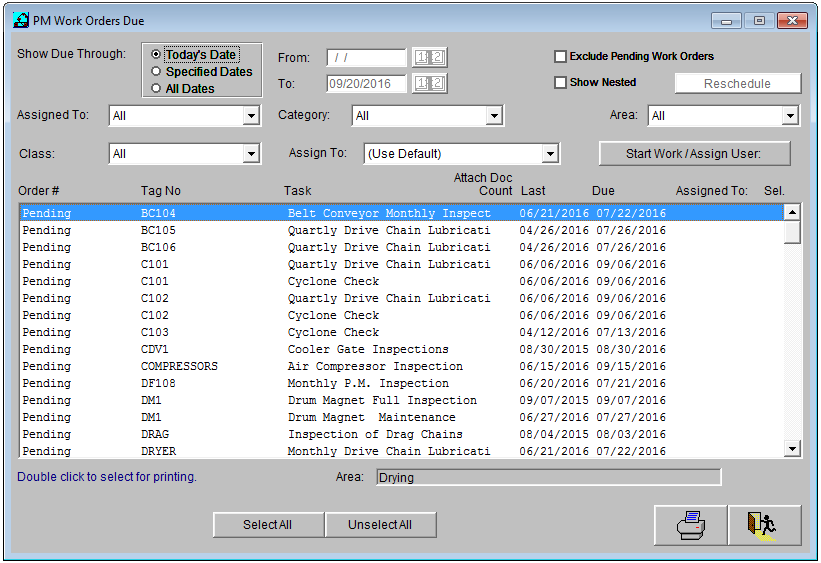The image size is (821, 563).
Task: Select the C101 Cyclone Check row
Action: coord(402,281)
